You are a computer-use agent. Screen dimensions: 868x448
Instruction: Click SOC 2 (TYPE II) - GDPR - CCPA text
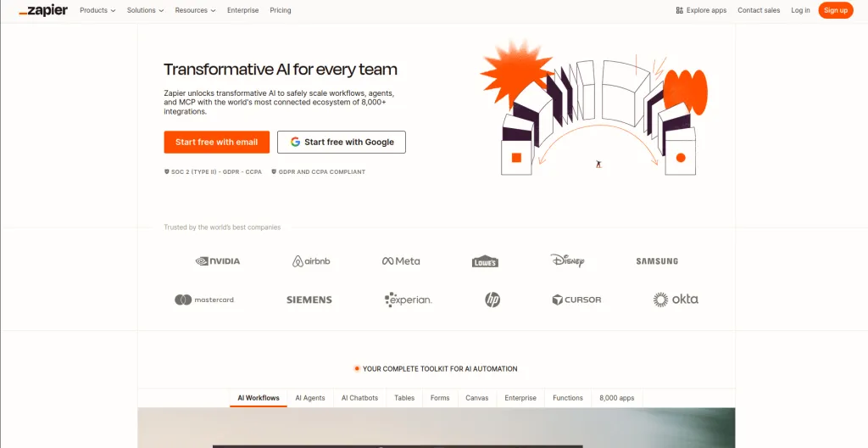(x=216, y=172)
